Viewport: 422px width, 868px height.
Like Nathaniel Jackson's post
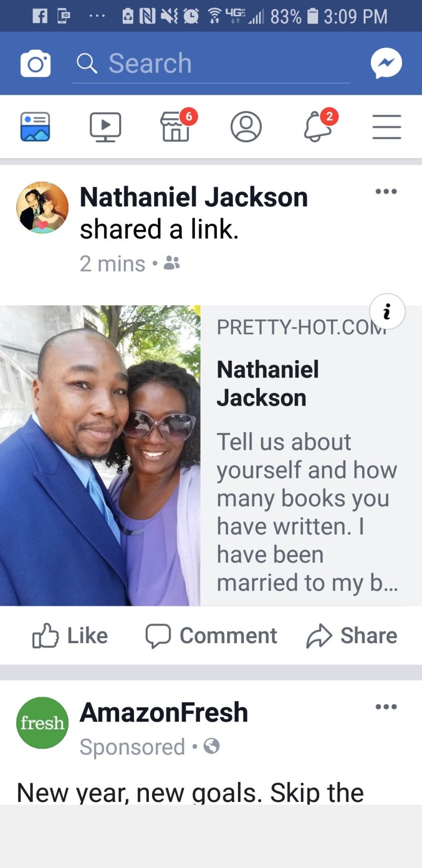coord(70,636)
